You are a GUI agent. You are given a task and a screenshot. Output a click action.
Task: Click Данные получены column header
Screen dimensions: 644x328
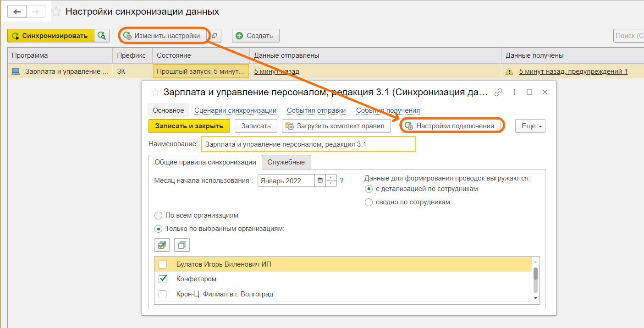tap(572, 55)
